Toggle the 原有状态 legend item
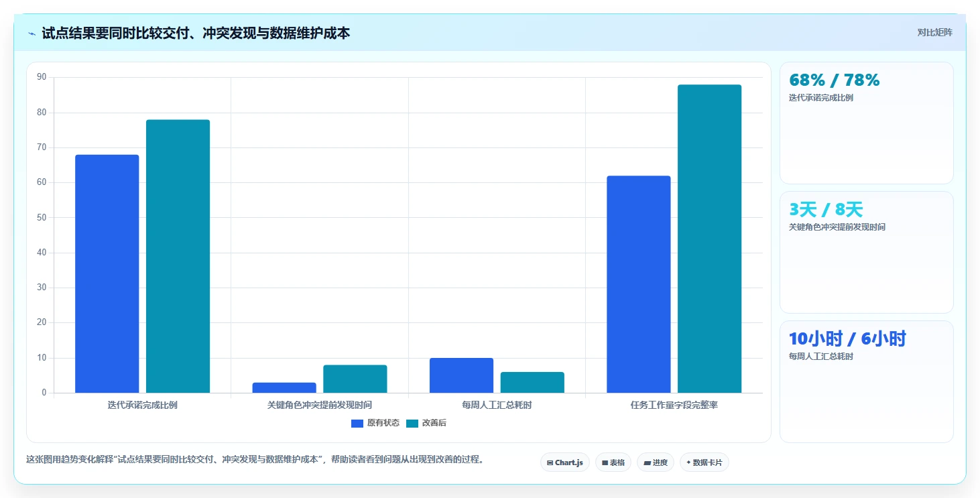The width and height of the screenshot is (980, 498). pyautogui.click(x=375, y=423)
